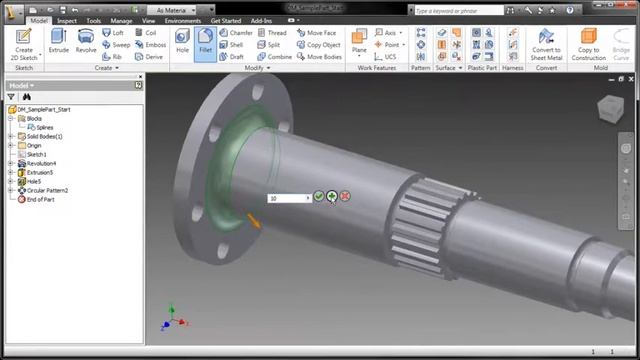Switch to the Environments ribbon tab
The width and height of the screenshot is (640, 360).
[182, 20]
